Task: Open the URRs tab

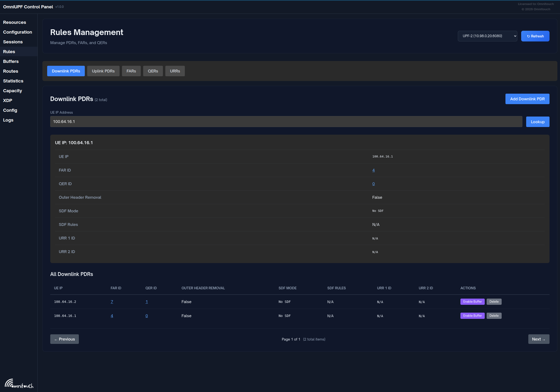Action: coord(175,71)
